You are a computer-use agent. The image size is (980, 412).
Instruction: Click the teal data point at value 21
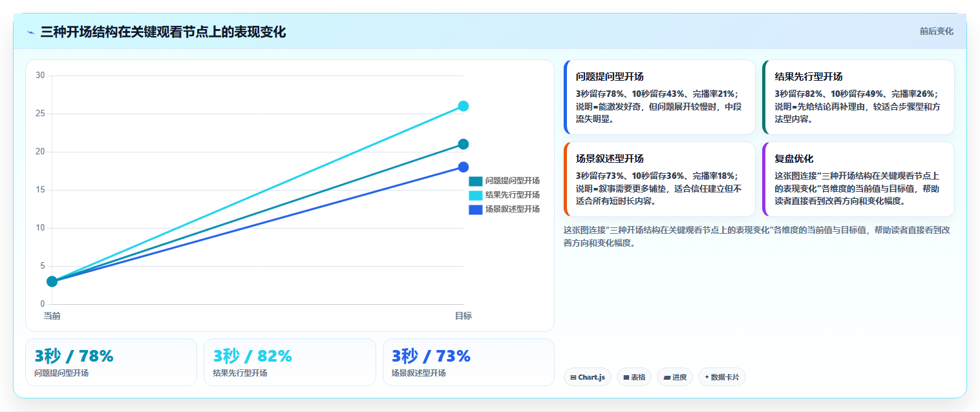pyautogui.click(x=463, y=144)
